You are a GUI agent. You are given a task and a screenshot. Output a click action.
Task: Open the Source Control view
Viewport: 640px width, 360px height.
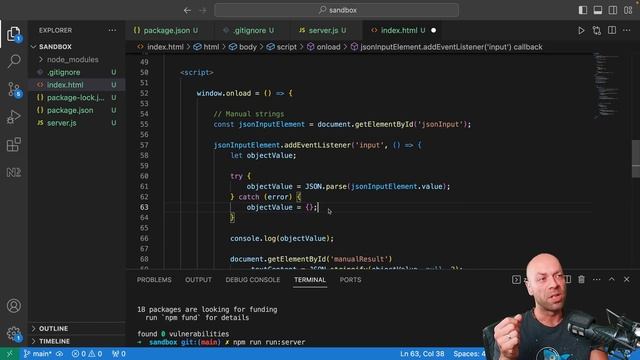[13, 89]
